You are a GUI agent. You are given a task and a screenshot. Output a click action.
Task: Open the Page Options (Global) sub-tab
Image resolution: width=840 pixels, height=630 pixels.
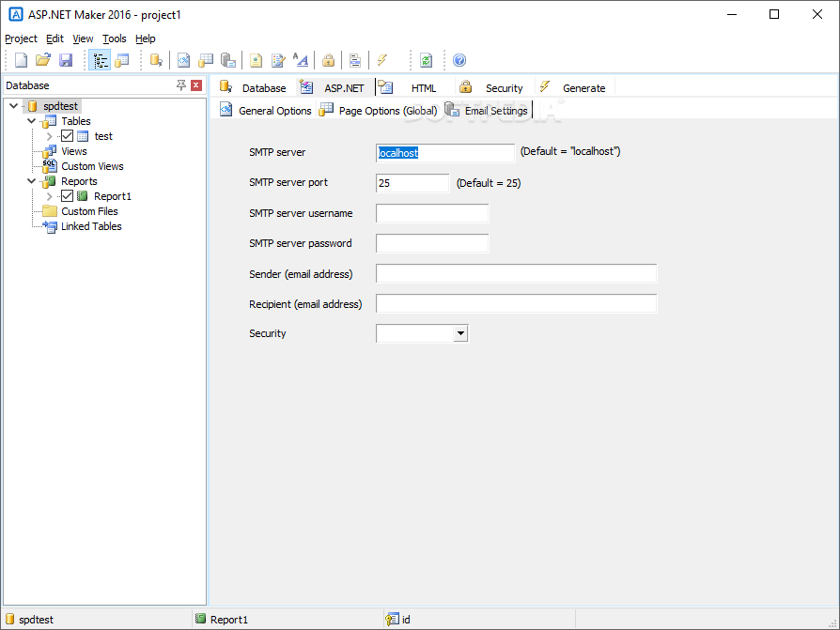(379, 110)
